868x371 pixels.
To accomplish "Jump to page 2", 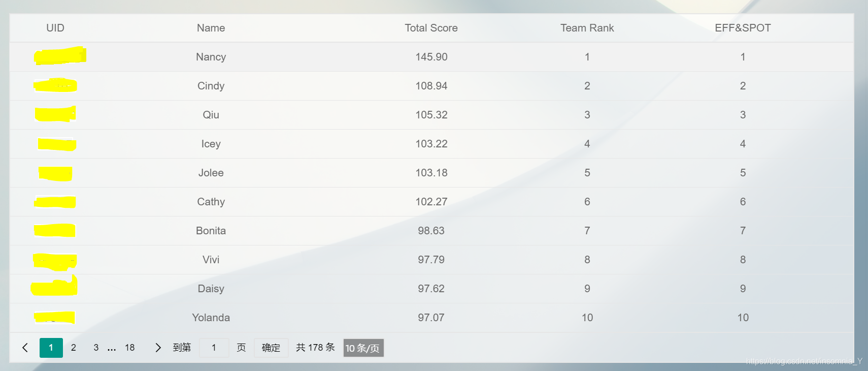I will click(74, 348).
